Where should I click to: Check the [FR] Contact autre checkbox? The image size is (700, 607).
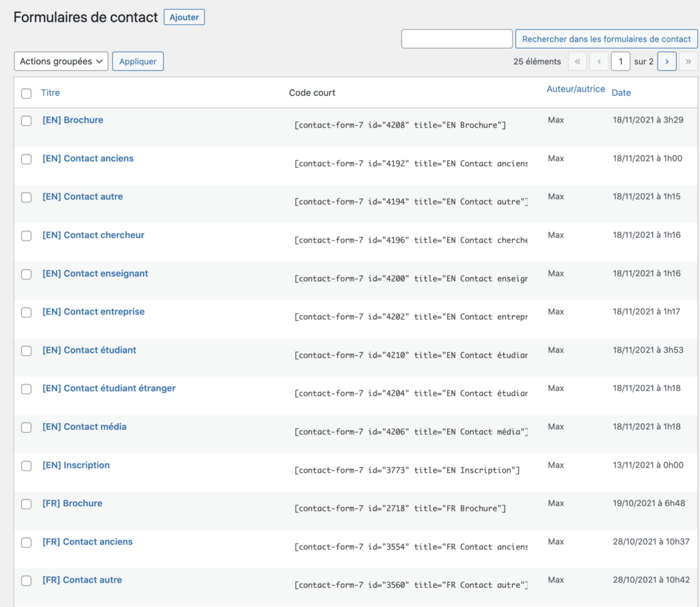26,581
